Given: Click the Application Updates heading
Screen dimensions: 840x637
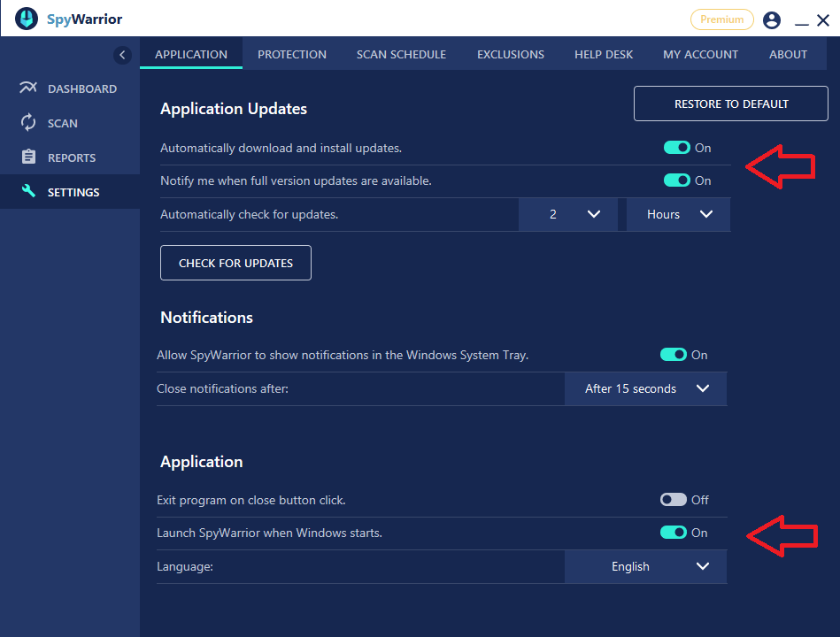Looking at the screenshot, I should (234, 109).
